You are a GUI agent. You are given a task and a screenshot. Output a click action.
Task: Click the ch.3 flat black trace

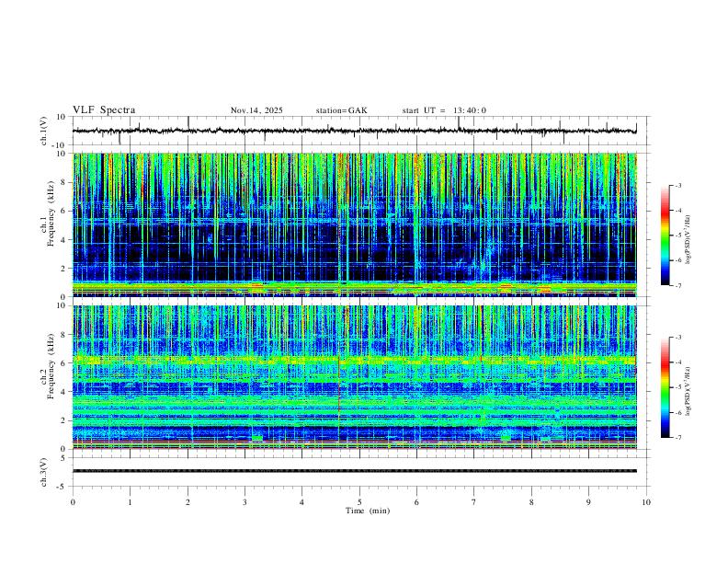[x=355, y=471]
